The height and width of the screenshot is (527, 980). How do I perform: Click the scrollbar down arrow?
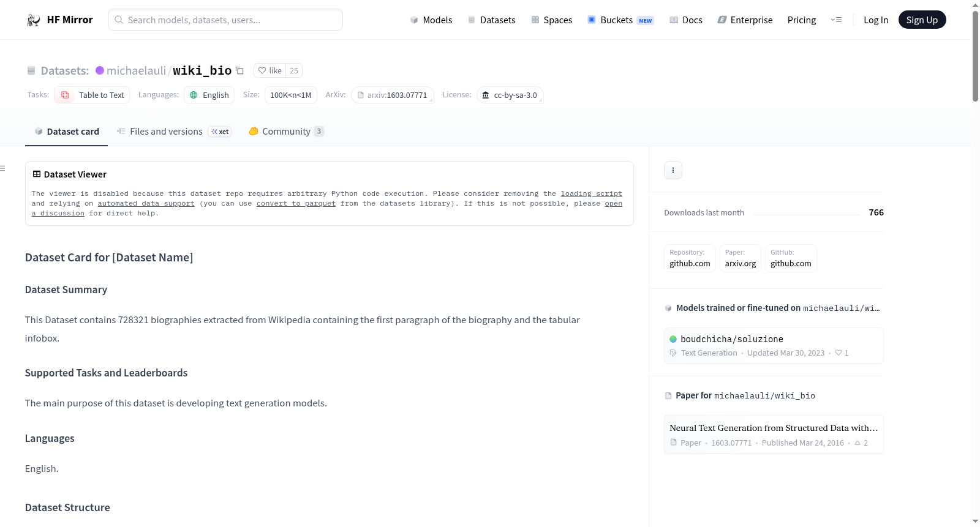click(x=975, y=521)
